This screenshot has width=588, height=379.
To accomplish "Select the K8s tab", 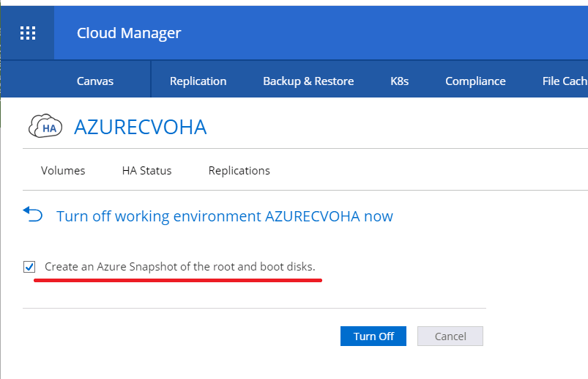I will click(399, 81).
